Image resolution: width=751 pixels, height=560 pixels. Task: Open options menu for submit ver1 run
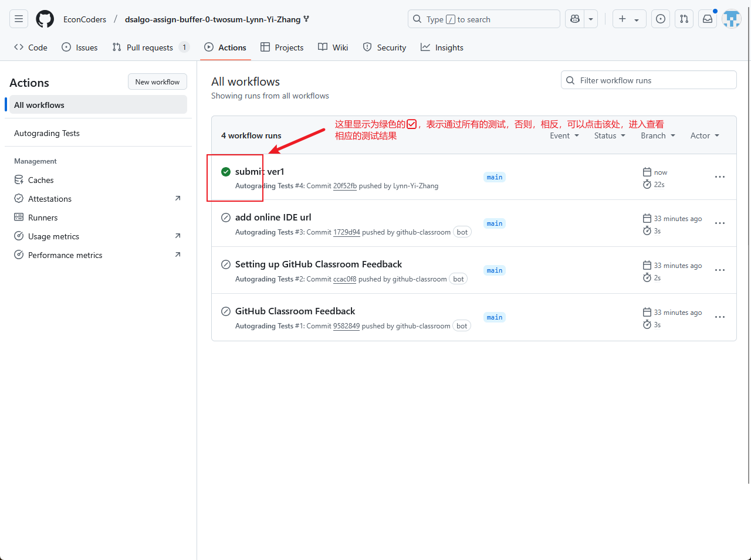(720, 177)
